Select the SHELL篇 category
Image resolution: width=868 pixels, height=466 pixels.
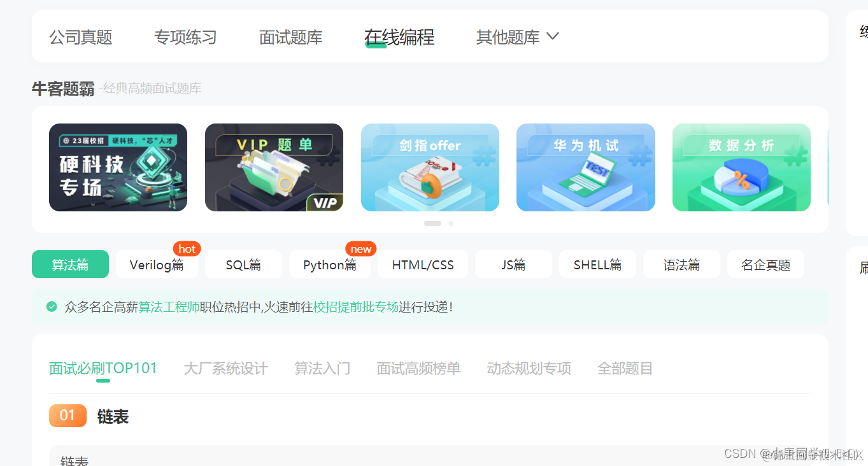tap(597, 264)
